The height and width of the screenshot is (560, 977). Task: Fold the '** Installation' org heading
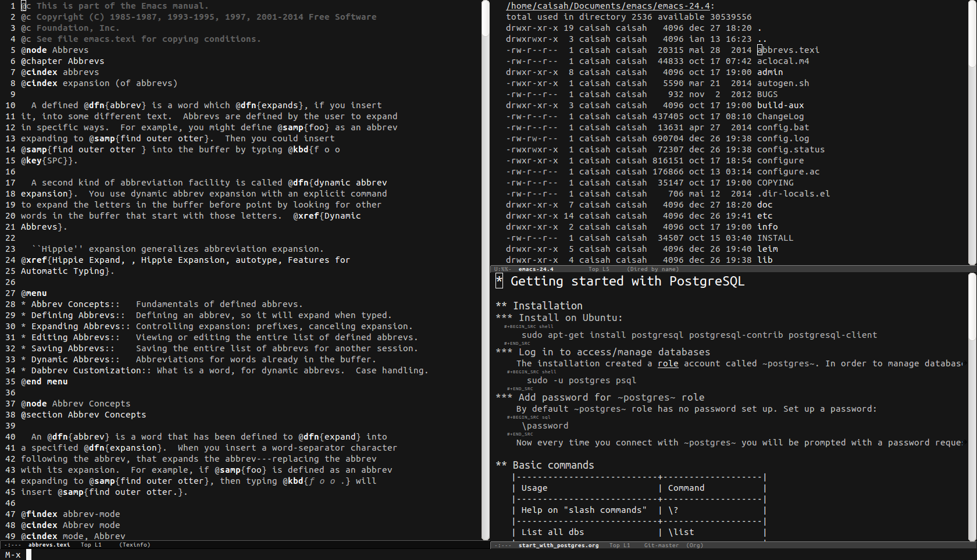[539, 305]
